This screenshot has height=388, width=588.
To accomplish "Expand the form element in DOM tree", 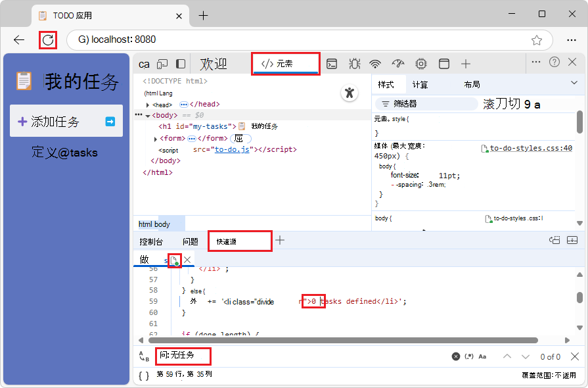I will (x=156, y=139).
